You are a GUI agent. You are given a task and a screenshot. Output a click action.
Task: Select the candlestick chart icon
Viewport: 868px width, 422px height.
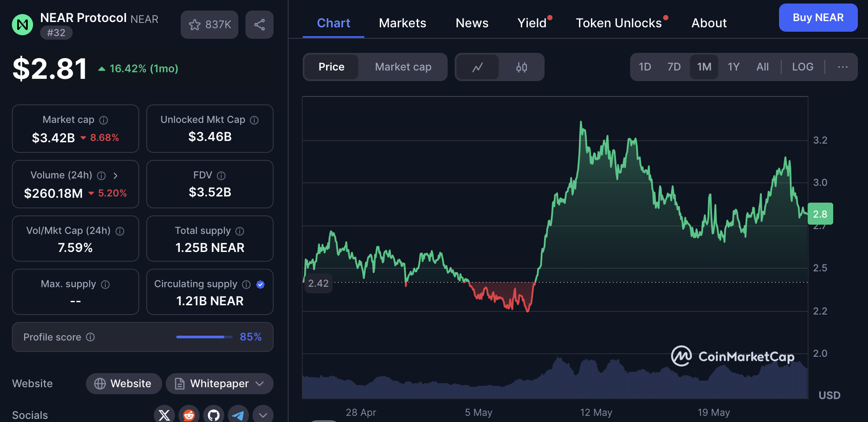point(522,67)
